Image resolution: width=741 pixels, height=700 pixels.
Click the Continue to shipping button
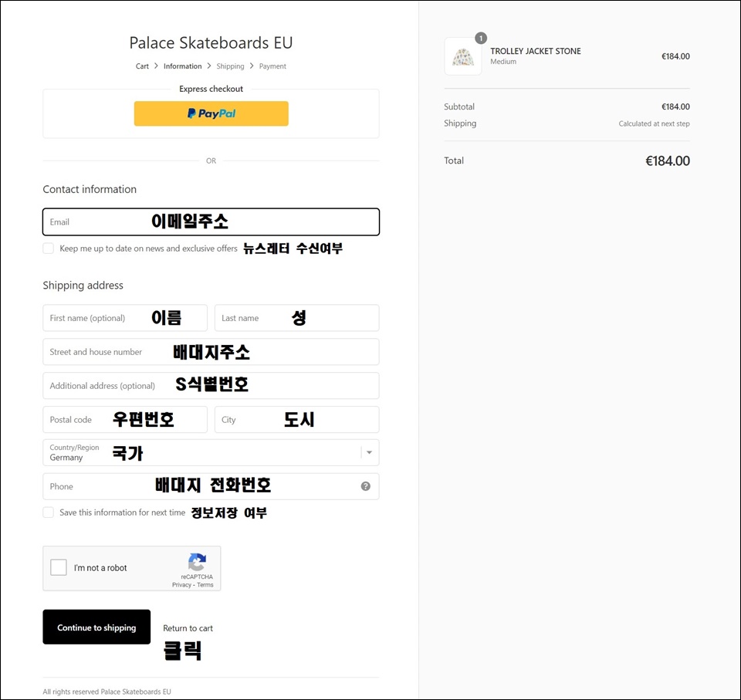(x=96, y=627)
